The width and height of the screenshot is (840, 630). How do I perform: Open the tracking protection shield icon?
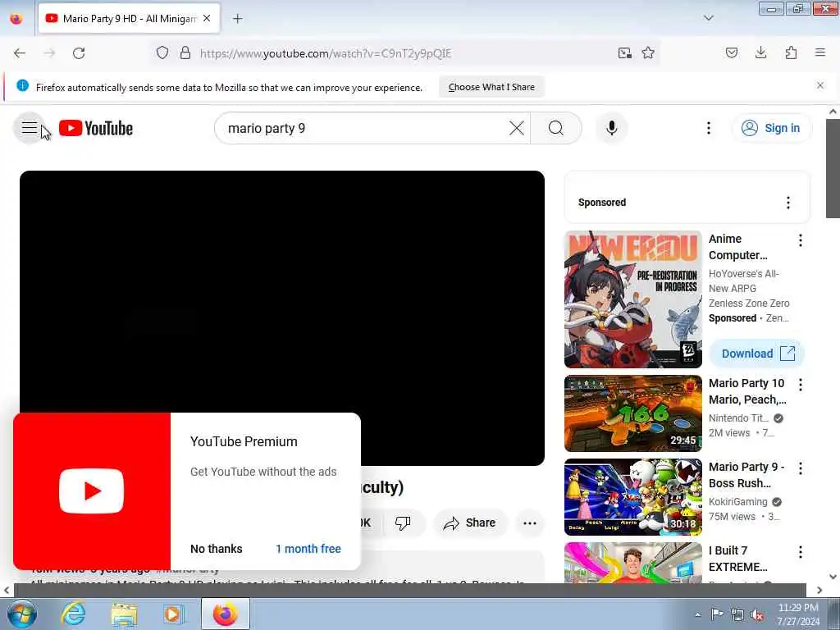point(162,53)
